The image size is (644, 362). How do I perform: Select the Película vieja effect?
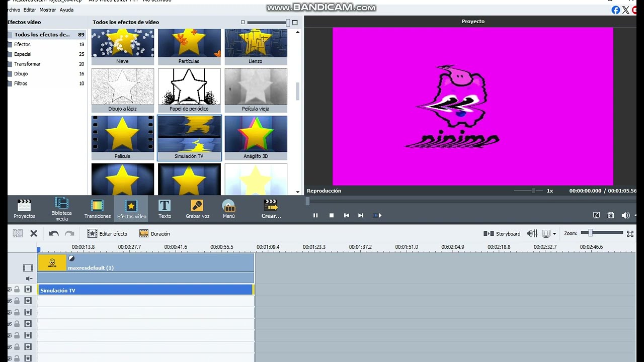point(256,90)
